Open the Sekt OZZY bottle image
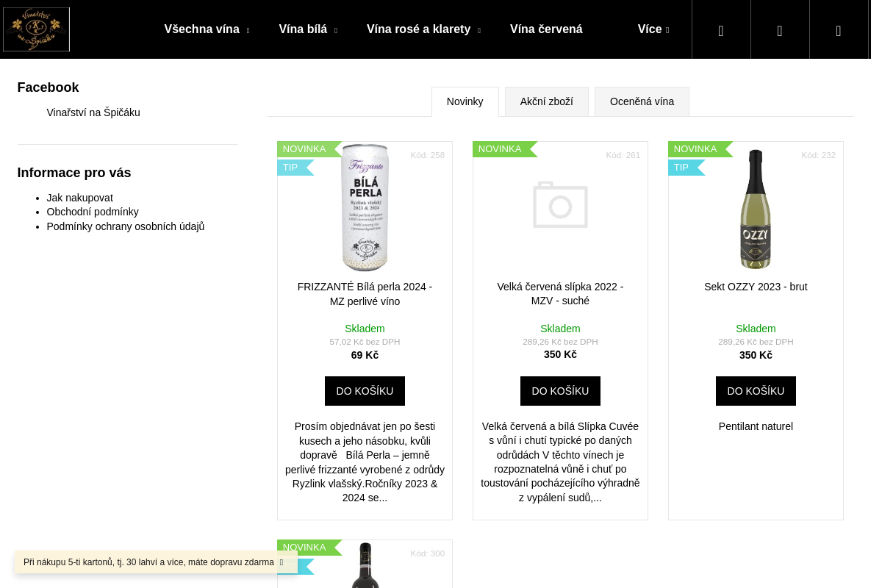The width and height of the screenshot is (882, 588). click(756, 209)
